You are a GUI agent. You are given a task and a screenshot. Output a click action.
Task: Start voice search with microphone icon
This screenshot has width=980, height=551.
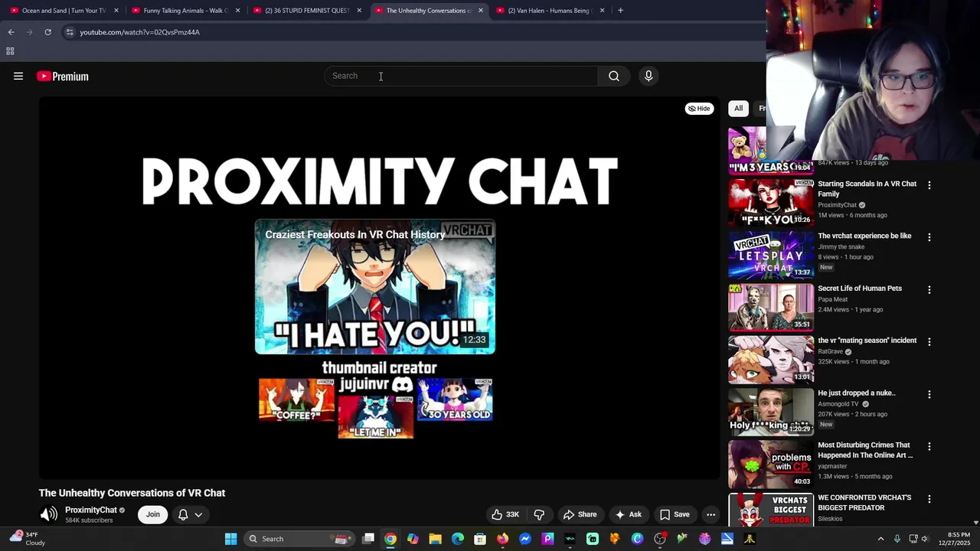[x=648, y=76]
